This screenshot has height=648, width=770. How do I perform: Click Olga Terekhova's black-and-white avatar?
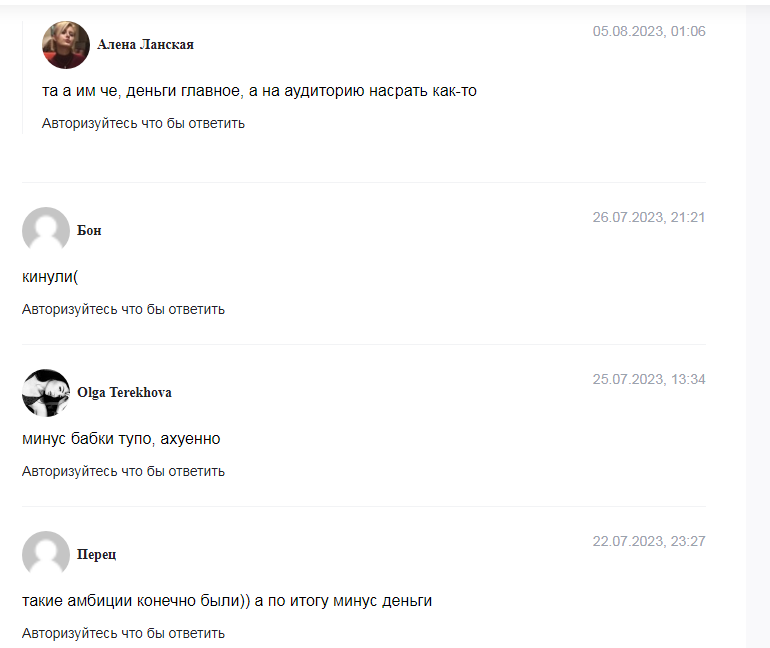(x=46, y=393)
